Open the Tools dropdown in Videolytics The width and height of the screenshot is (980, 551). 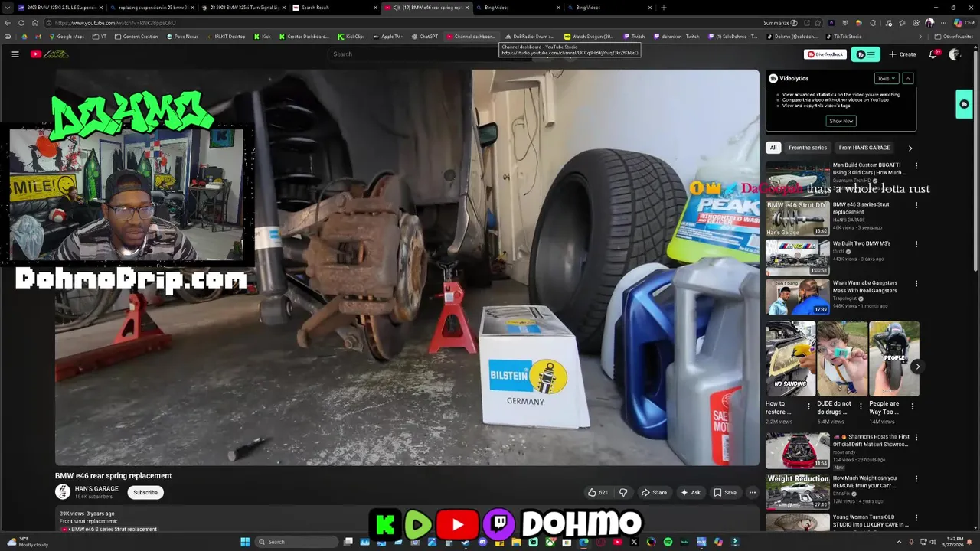(886, 78)
